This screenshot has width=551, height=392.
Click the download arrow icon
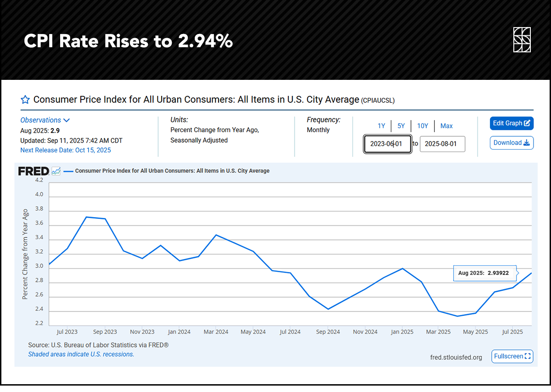pos(526,143)
